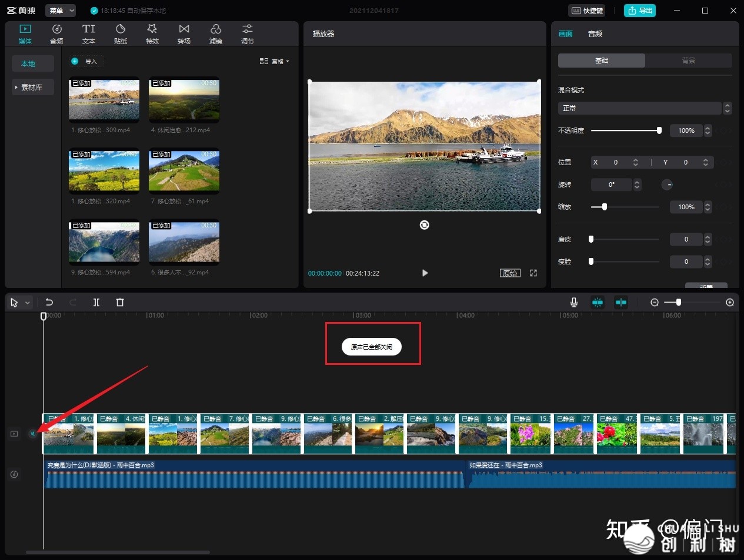This screenshot has width=744, height=560.
Task: Click the rotation dial knob
Action: pyautogui.click(x=667, y=185)
